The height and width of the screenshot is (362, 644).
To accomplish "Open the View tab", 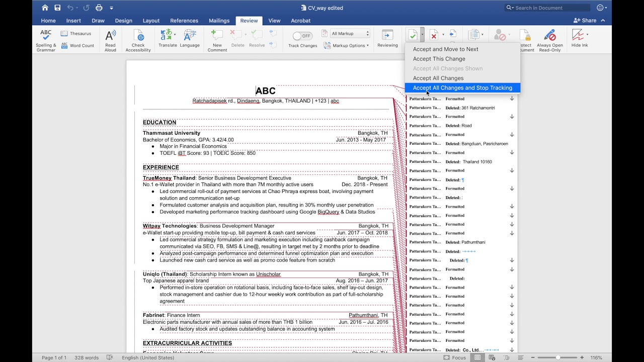I will click(x=274, y=21).
